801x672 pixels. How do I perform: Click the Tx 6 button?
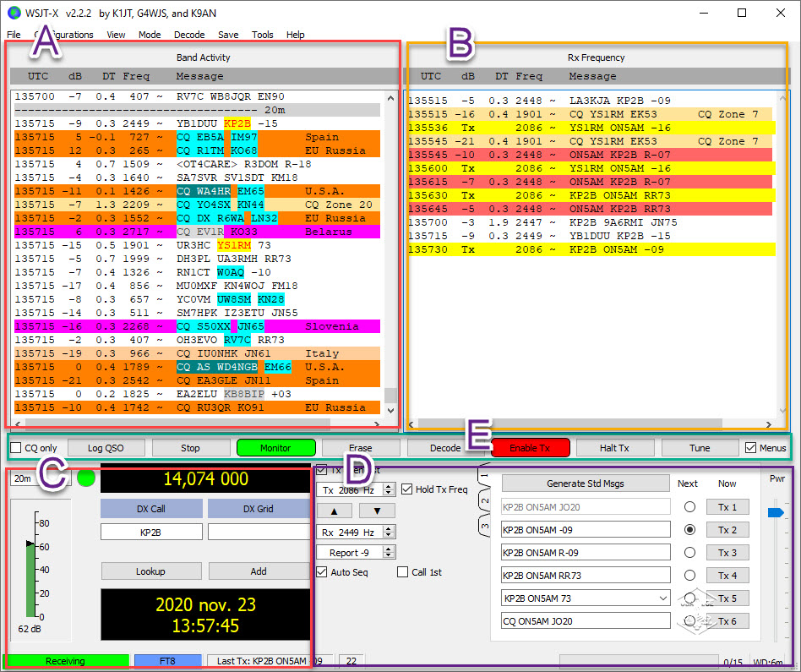point(727,621)
